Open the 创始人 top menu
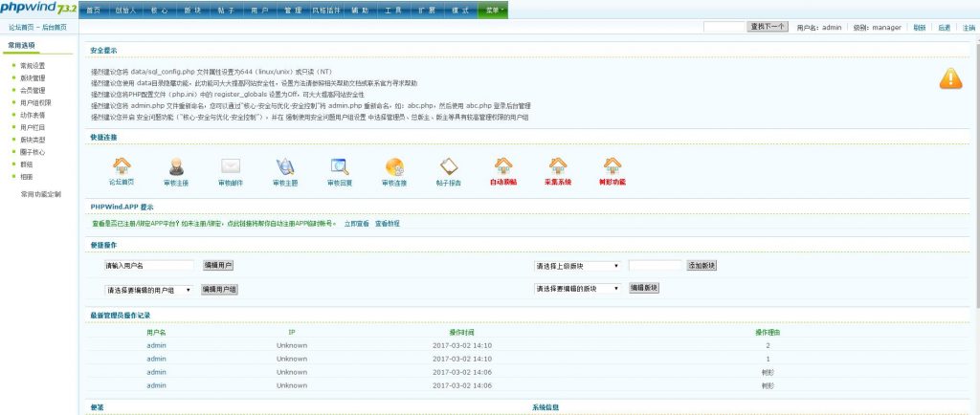 point(125,11)
